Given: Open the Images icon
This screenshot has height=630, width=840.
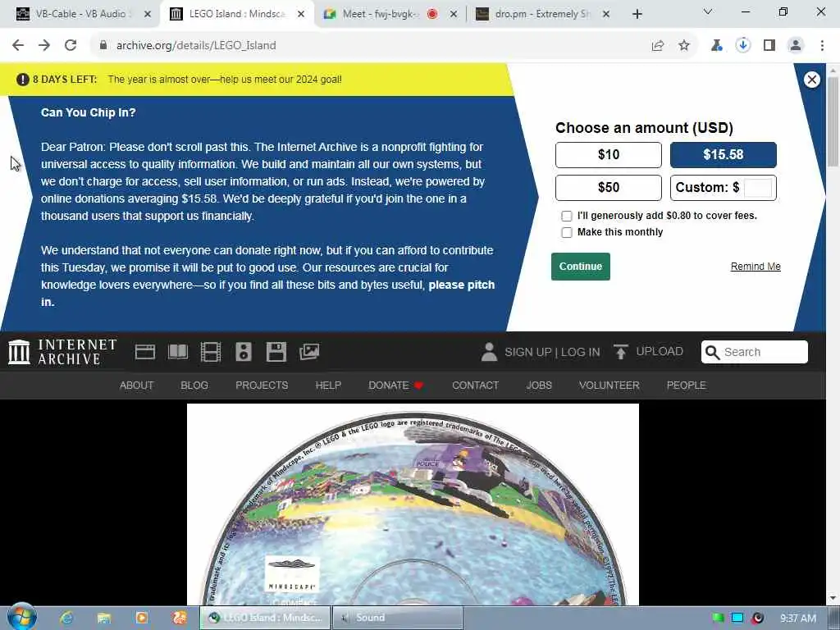Looking at the screenshot, I should (309, 352).
